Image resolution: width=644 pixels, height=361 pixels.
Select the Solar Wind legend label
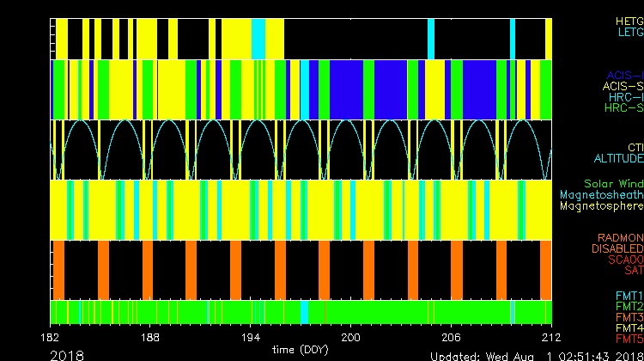point(613,184)
